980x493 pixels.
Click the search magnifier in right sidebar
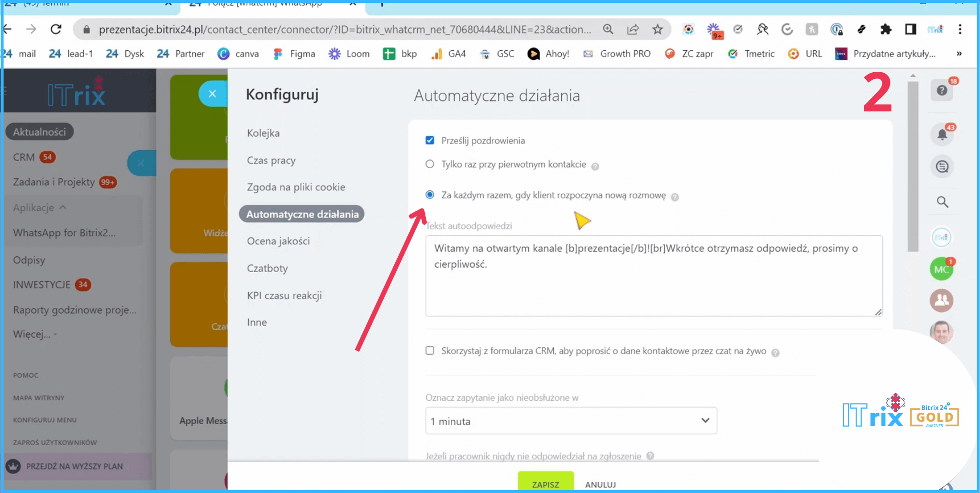(x=942, y=202)
